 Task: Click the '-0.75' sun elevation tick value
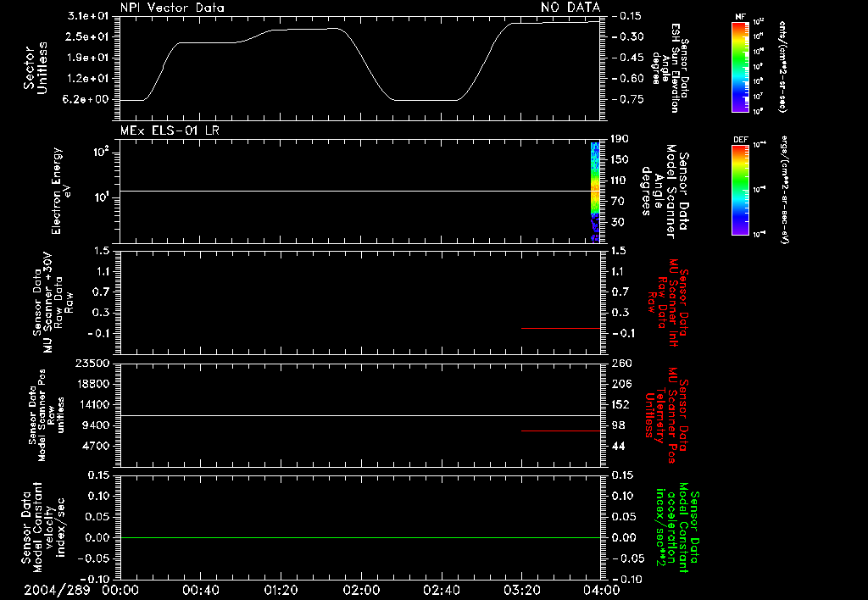coord(628,100)
